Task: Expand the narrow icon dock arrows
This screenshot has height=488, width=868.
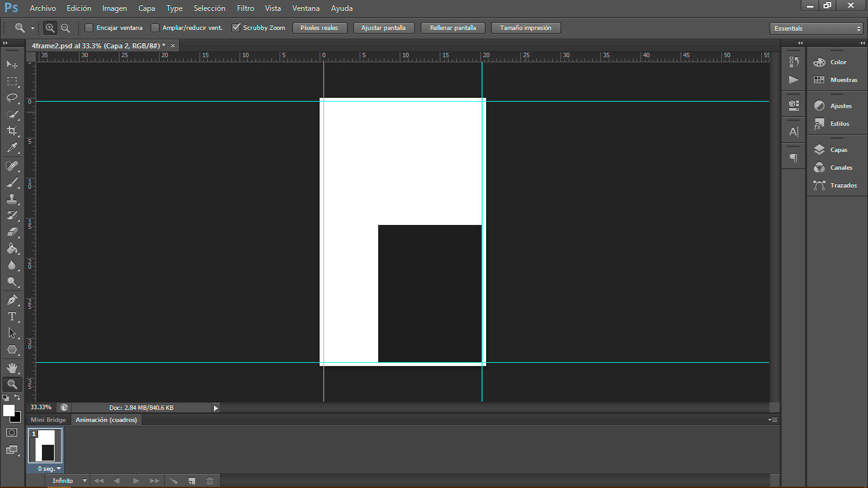Action: (801, 43)
